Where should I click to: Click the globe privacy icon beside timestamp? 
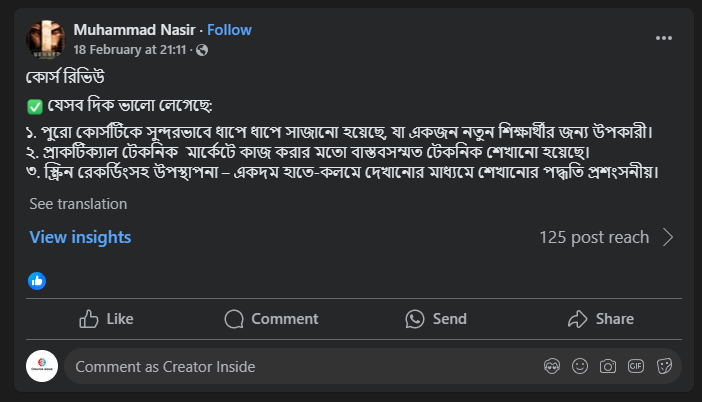(203, 49)
